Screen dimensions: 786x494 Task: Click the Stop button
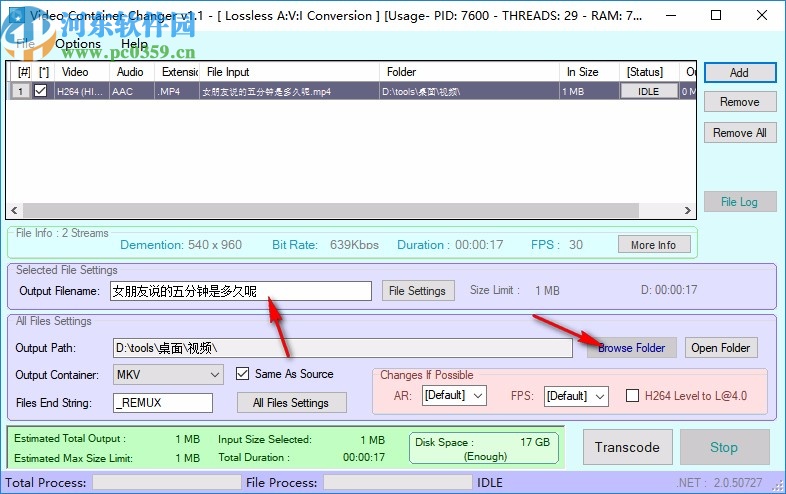724,447
